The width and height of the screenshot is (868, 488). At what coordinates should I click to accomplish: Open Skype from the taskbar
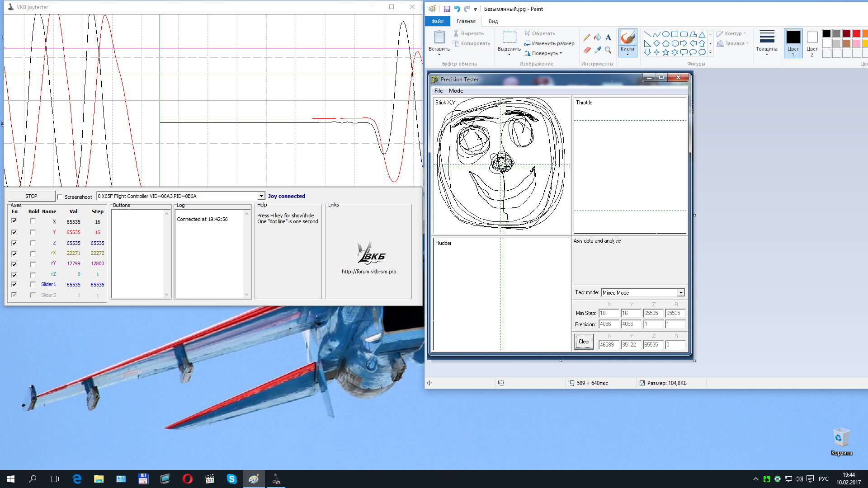coord(231,479)
